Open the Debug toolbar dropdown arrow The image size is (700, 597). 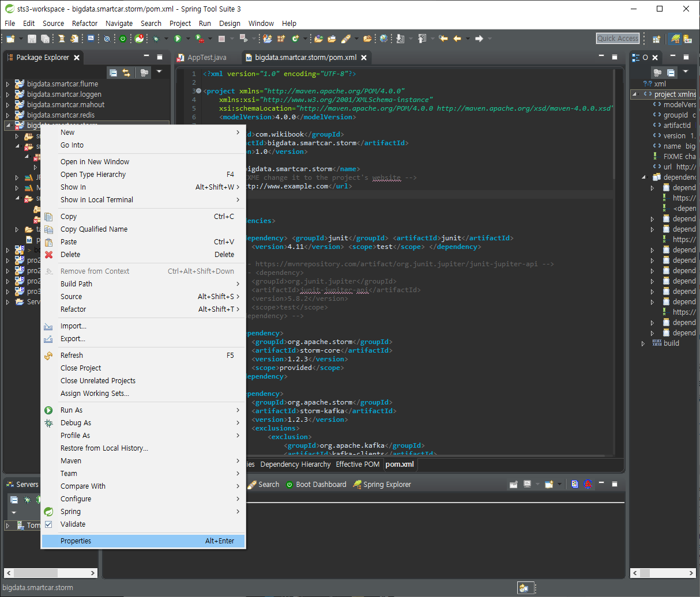pyautogui.click(x=166, y=39)
